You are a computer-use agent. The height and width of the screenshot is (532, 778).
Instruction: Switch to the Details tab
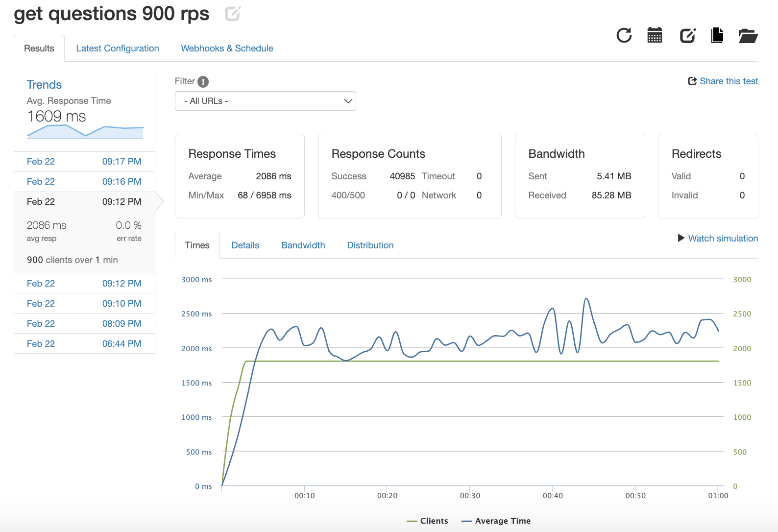tap(245, 245)
